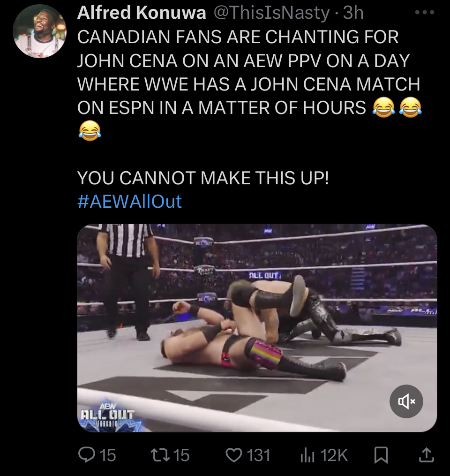
Task: Open the @ThisIsNasty handle
Action: tap(271, 13)
